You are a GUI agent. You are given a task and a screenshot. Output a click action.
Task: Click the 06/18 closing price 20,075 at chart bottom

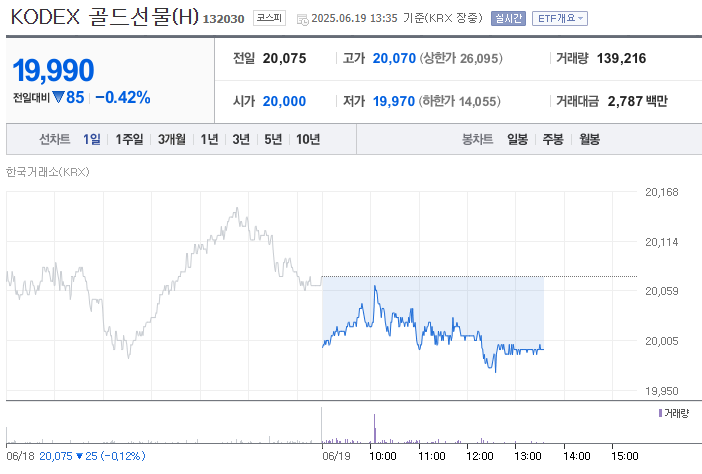56,456
